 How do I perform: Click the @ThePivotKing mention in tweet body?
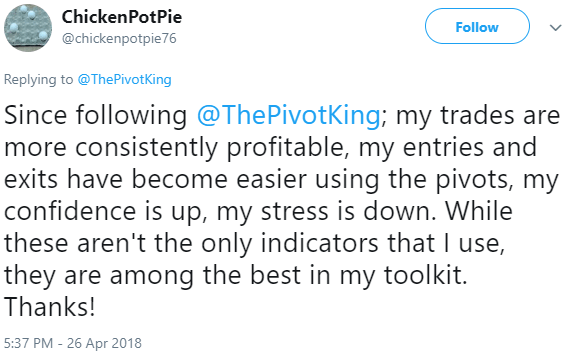(289, 116)
